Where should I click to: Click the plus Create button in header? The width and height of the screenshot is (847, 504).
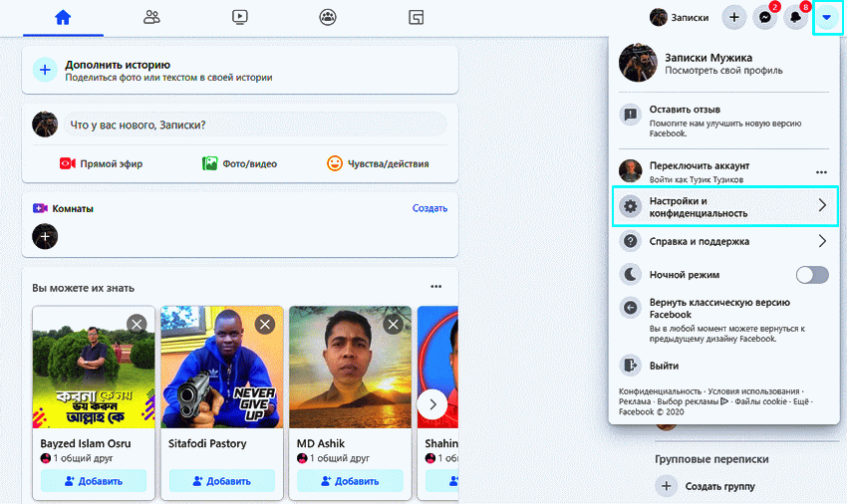pos(734,17)
